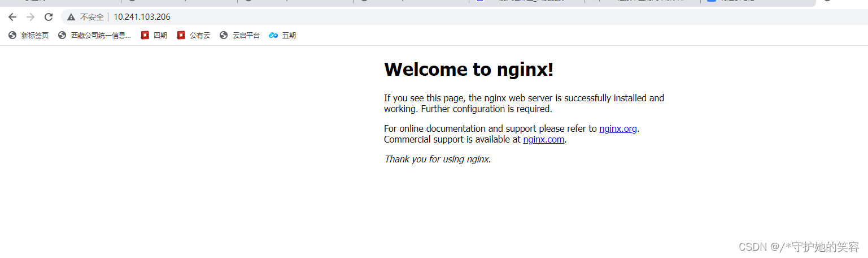Open the 公有云 bookmark label
Viewport: 868px width, 258px height.
point(200,35)
